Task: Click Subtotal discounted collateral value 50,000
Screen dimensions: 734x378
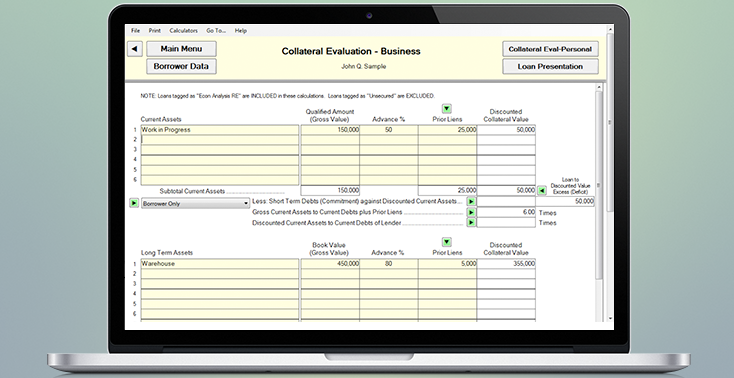Action: pos(506,191)
